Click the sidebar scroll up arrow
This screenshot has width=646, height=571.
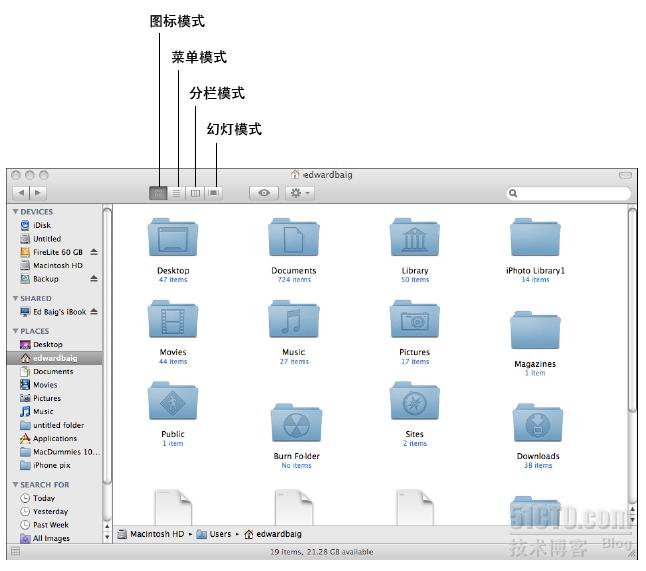click(x=107, y=527)
